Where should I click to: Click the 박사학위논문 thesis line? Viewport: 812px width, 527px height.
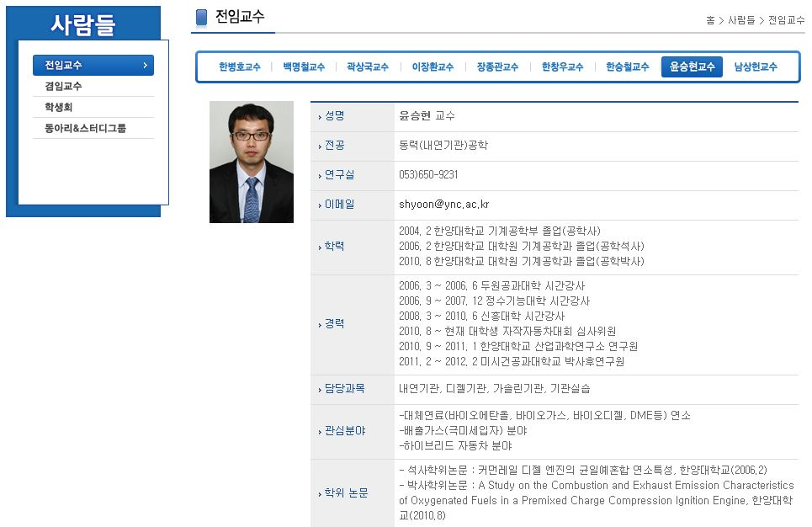tap(596, 500)
